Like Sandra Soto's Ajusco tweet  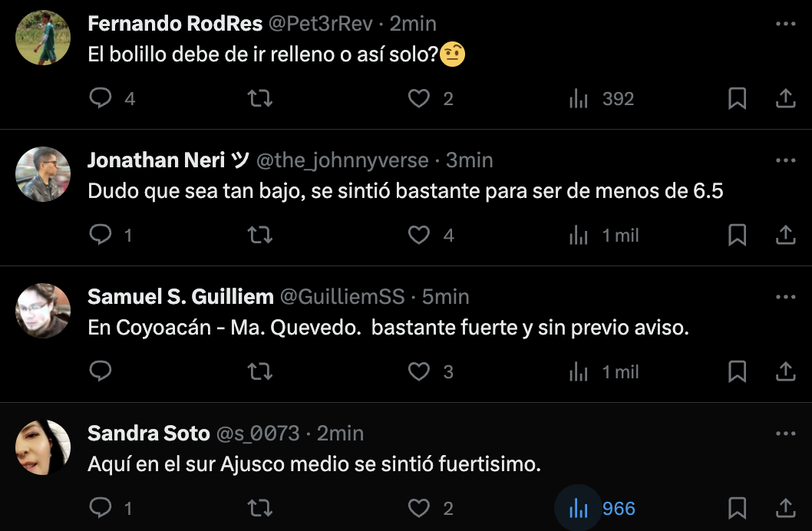tap(418, 509)
